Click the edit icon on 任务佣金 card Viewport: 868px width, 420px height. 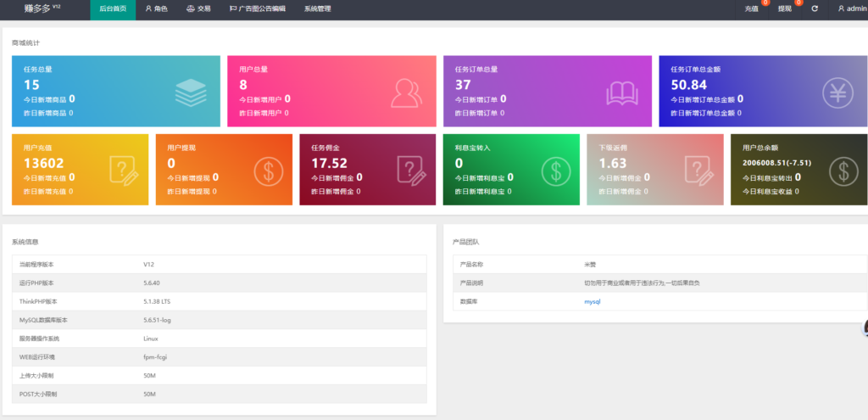[x=411, y=171]
